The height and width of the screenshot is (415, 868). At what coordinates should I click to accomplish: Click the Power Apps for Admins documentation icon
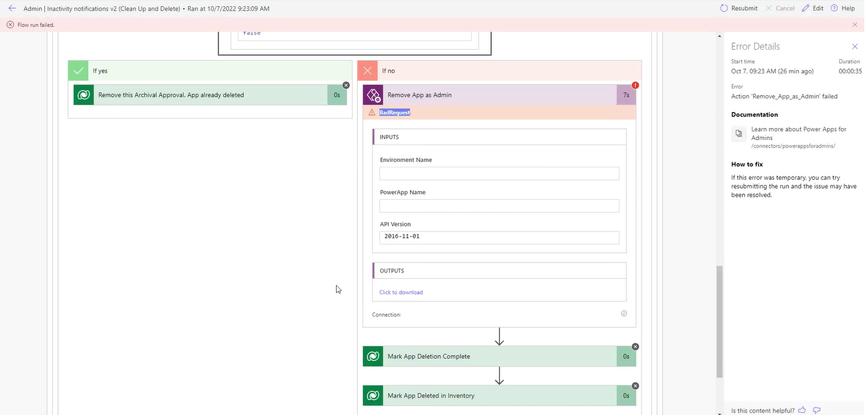point(739,133)
